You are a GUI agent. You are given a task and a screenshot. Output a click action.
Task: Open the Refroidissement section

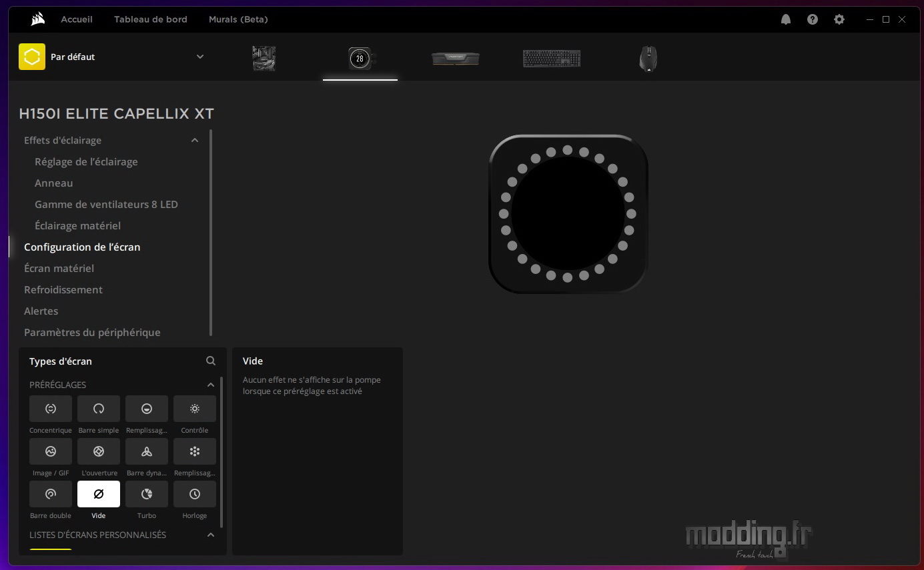point(63,289)
